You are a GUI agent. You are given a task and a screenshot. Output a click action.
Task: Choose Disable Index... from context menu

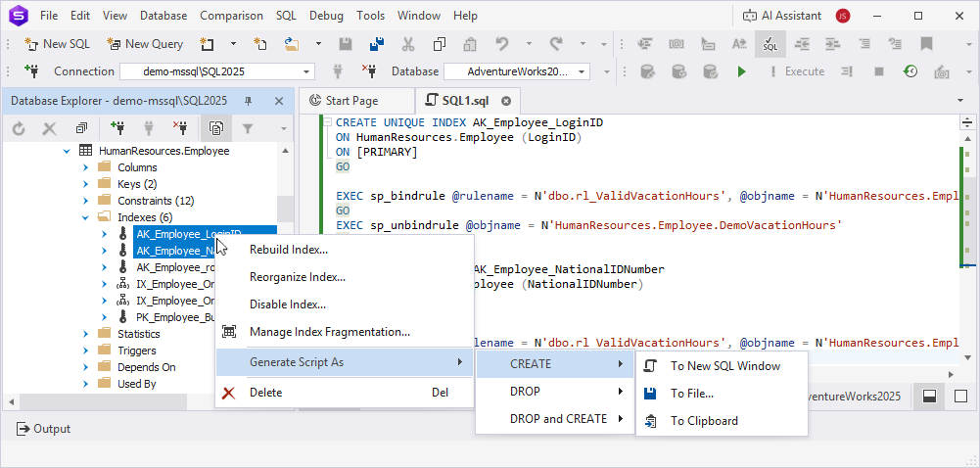click(x=344, y=304)
